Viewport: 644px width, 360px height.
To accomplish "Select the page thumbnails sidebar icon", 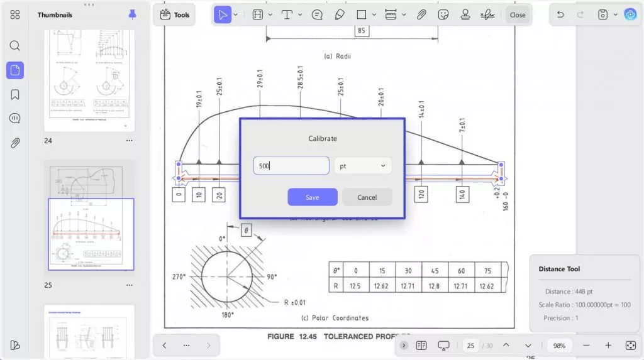I will click(x=15, y=70).
